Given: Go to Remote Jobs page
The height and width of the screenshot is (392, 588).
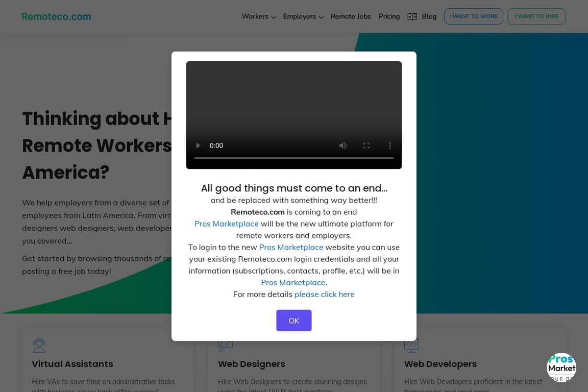Looking at the screenshot, I should tap(351, 16).
